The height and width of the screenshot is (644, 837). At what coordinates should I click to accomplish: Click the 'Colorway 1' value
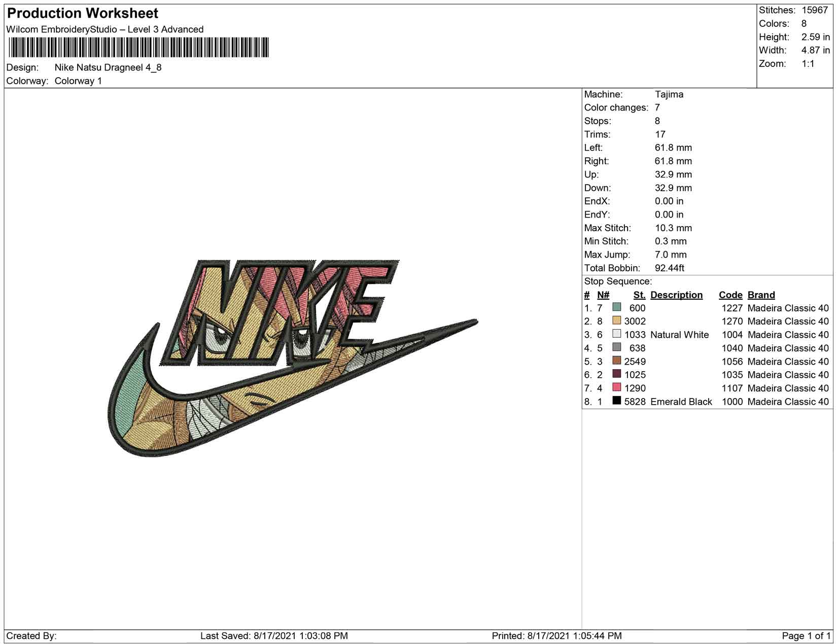click(x=78, y=81)
